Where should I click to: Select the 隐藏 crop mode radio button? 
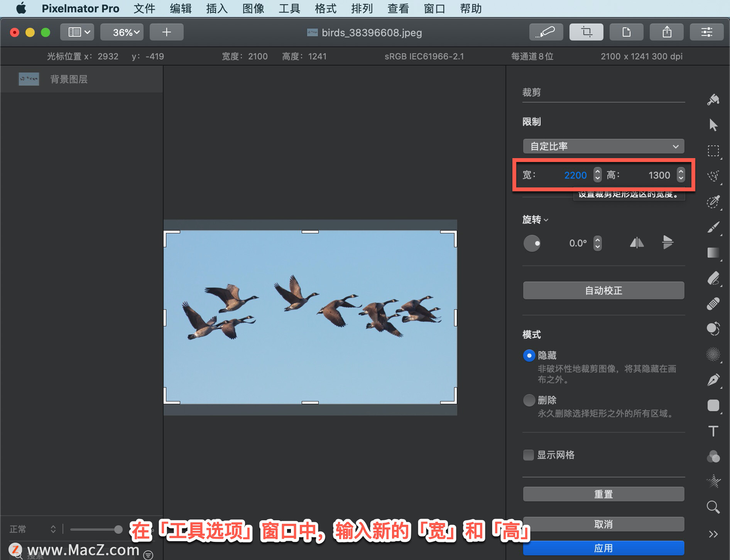tap(529, 355)
